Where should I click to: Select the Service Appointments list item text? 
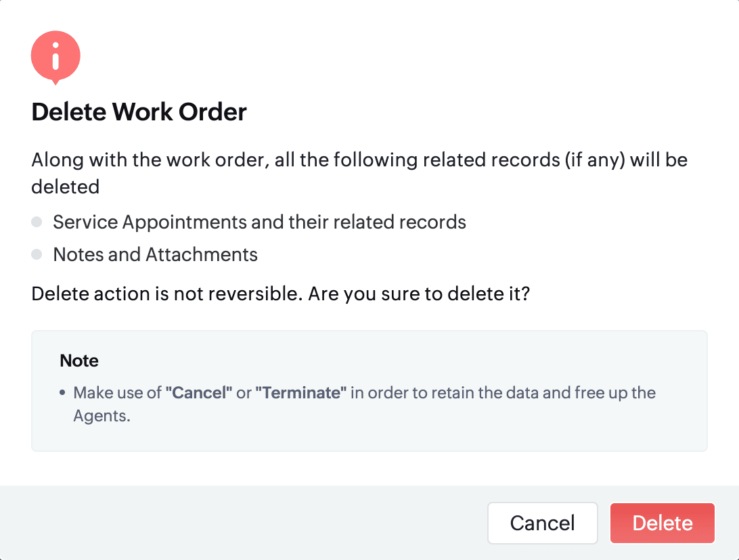click(x=259, y=222)
